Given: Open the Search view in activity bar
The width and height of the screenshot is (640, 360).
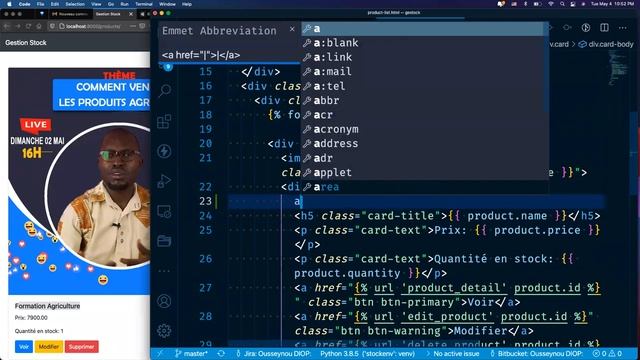Looking at the screenshot, I should coord(165,90).
